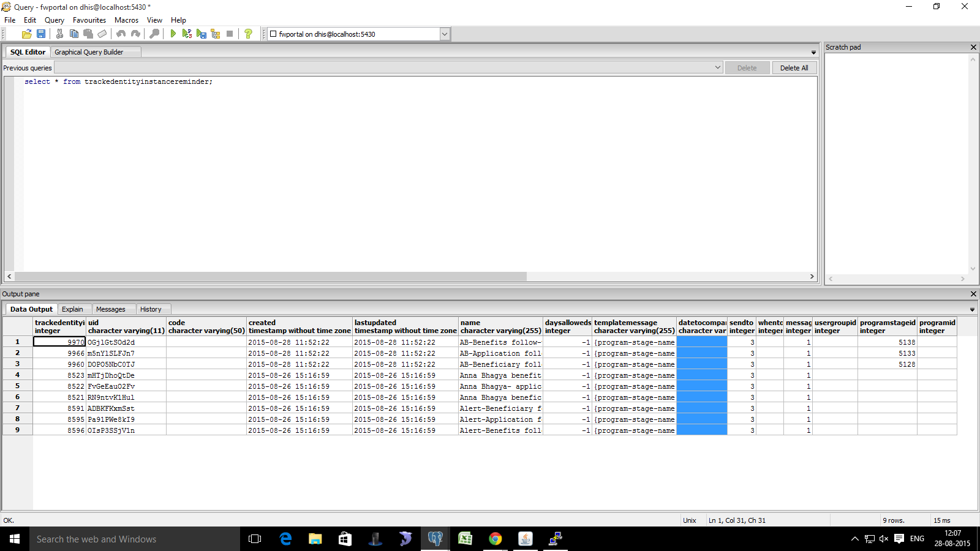Viewport: 980px width, 551px height.
Task: Select the templatemessage column header
Action: coord(634,326)
